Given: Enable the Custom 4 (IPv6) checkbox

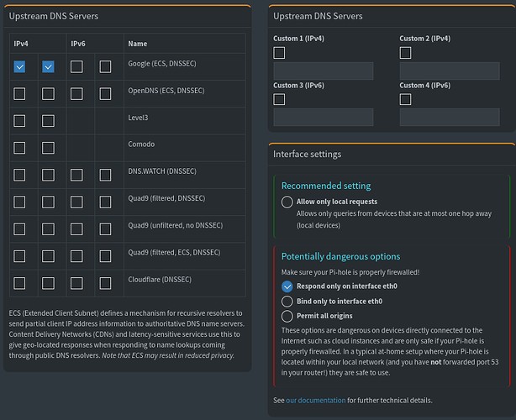Looking at the screenshot, I should tap(406, 99).
